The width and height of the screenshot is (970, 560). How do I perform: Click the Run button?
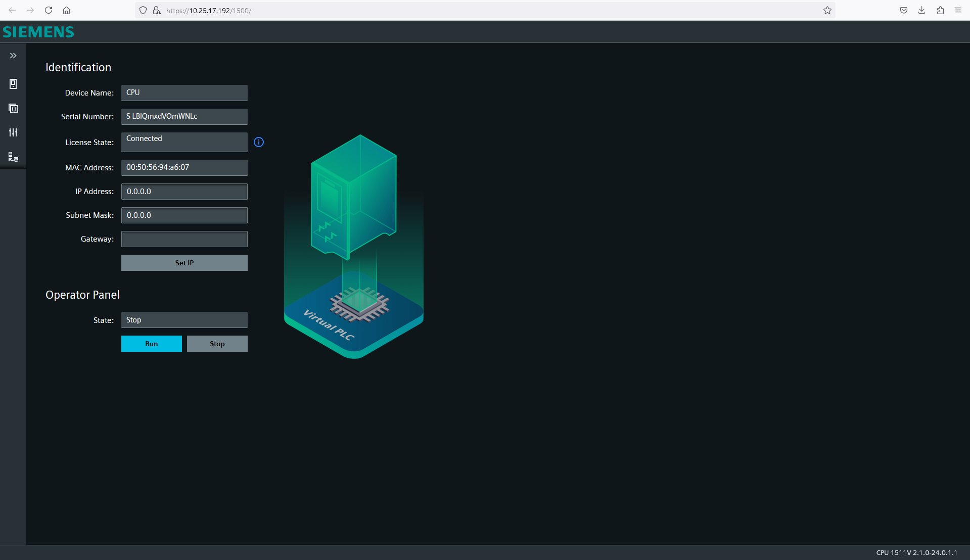152,344
